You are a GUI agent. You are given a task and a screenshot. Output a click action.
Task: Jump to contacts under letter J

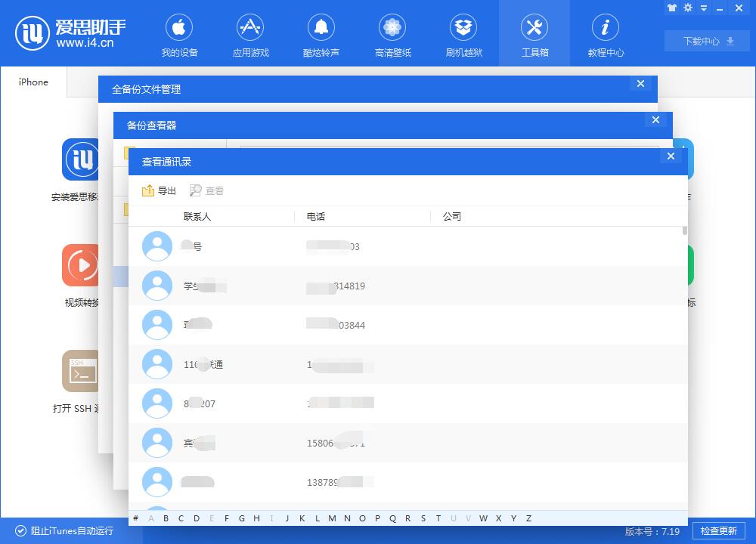point(287,518)
